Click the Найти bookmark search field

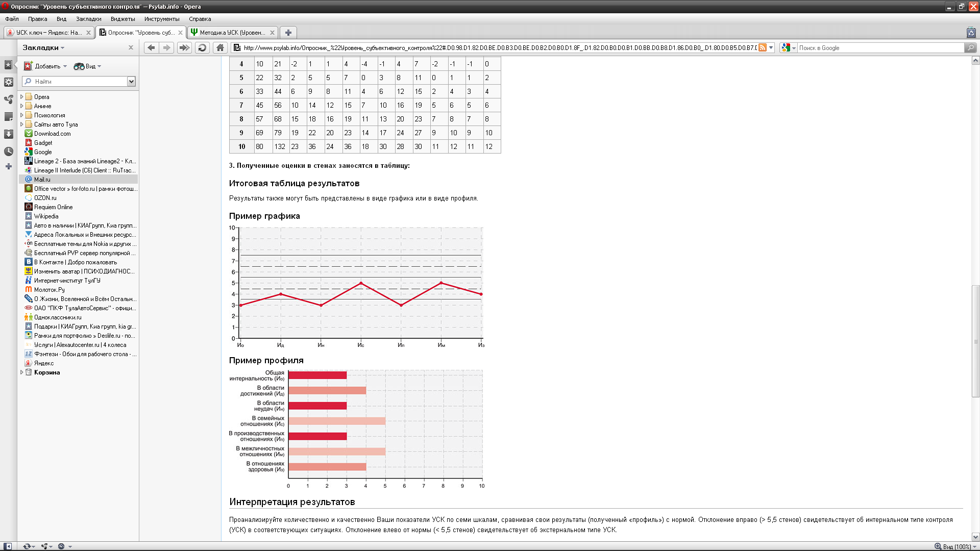(x=75, y=81)
